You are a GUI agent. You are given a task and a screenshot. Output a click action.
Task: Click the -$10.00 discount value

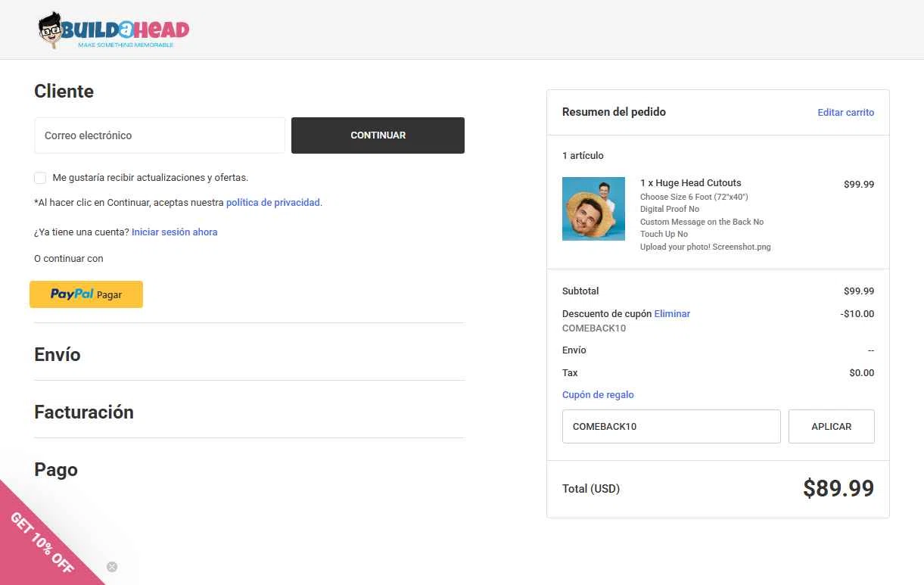(857, 314)
